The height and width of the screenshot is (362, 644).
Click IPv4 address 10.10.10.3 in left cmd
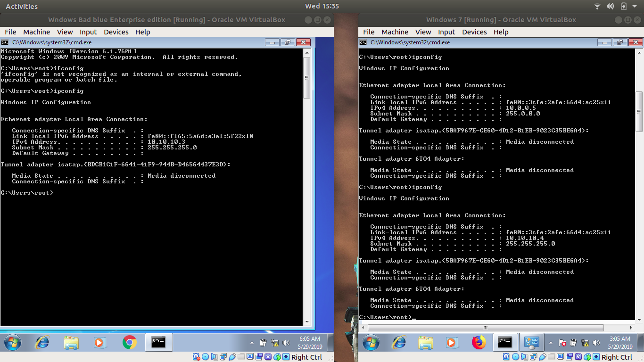166,142
